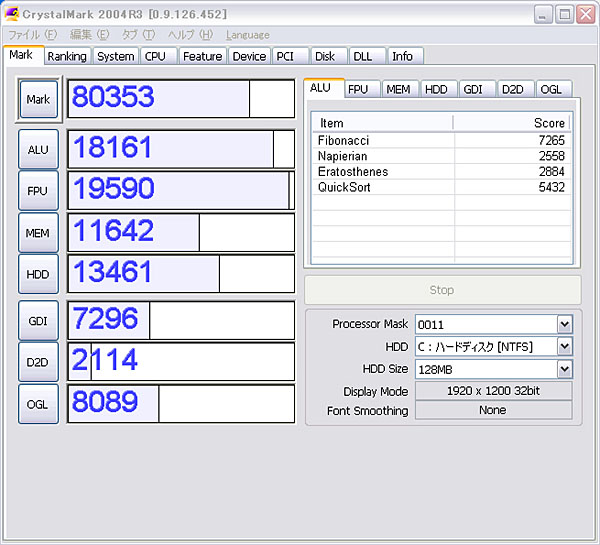
Task: Select the D2D results sub-tab
Action: click(x=515, y=89)
